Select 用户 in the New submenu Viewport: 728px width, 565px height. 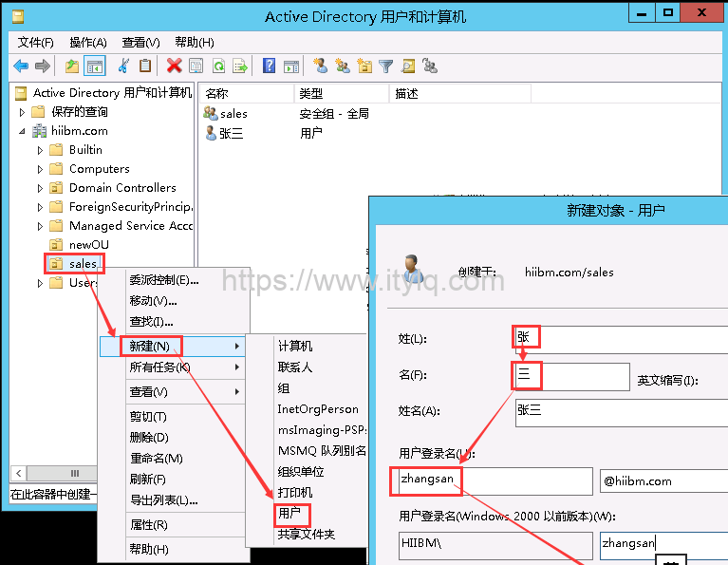pos(289,513)
